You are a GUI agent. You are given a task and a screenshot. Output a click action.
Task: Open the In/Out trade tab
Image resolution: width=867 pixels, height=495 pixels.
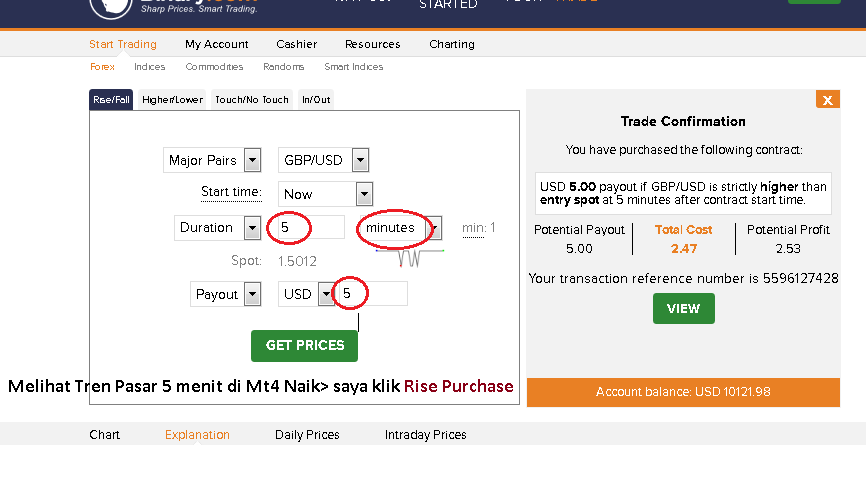point(316,100)
